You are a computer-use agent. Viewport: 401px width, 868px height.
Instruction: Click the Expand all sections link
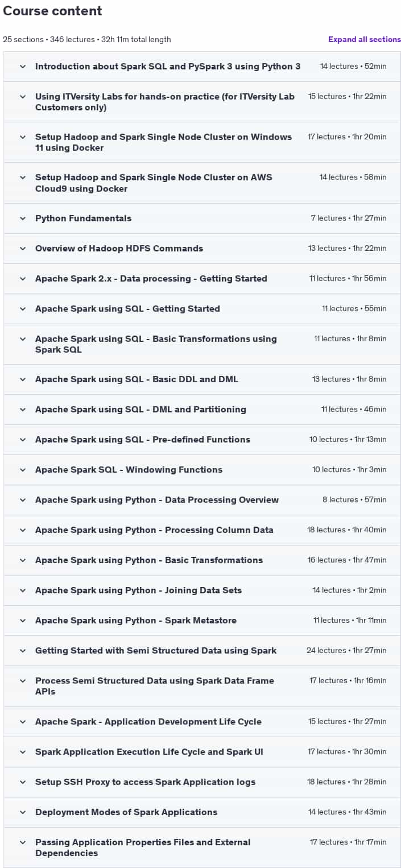365,39
